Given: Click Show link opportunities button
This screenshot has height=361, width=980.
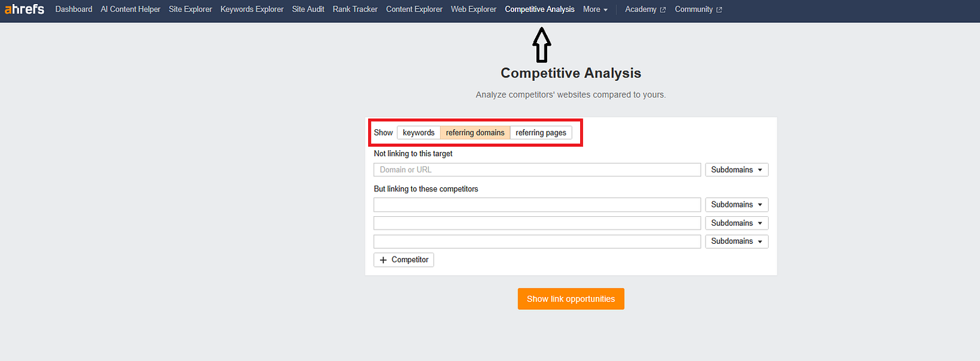Looking at the screenshot, I should [571, 299].
